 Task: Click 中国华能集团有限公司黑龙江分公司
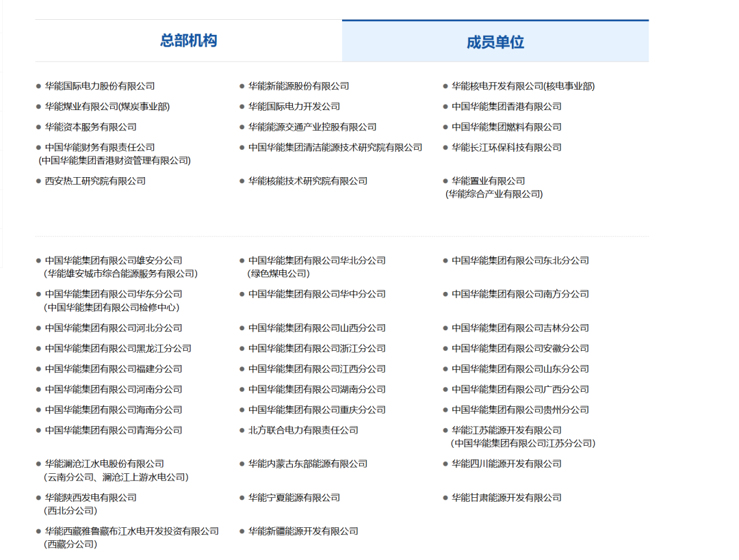coord(118,349)
